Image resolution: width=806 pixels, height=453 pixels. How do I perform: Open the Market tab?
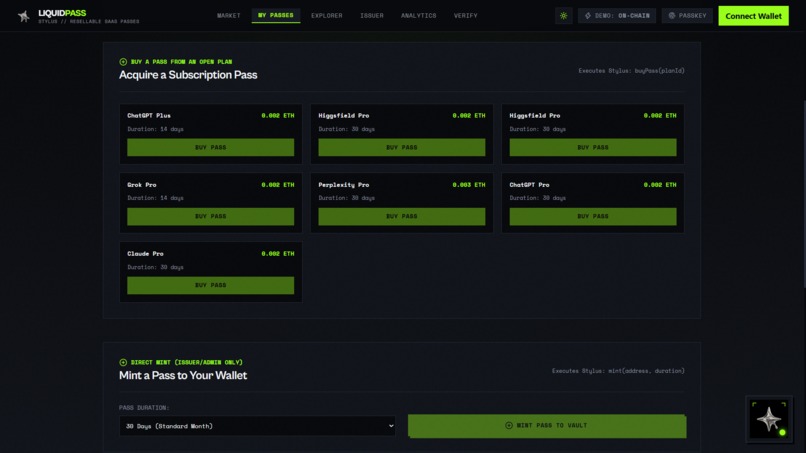(x=229, y=16)
